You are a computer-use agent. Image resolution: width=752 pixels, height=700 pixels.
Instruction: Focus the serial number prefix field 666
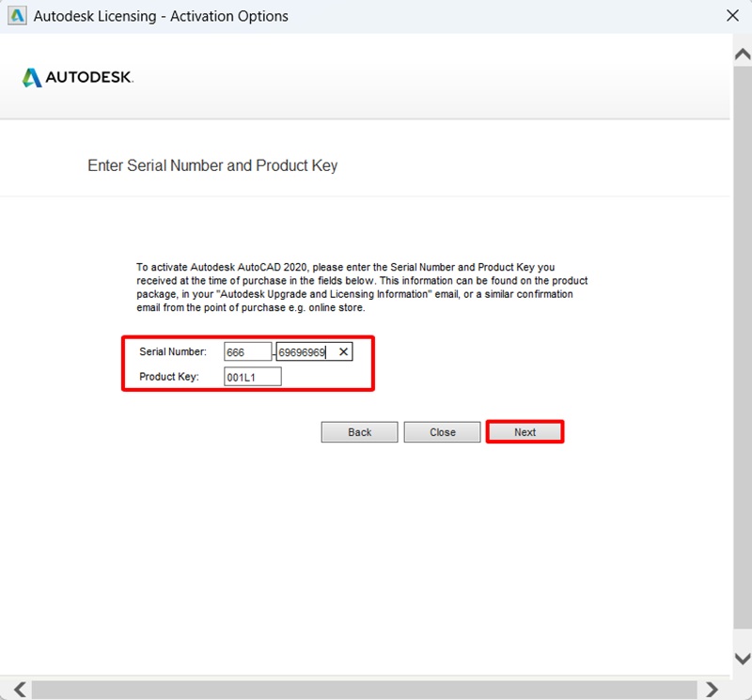pyautogui.click(x=247, y=352)
